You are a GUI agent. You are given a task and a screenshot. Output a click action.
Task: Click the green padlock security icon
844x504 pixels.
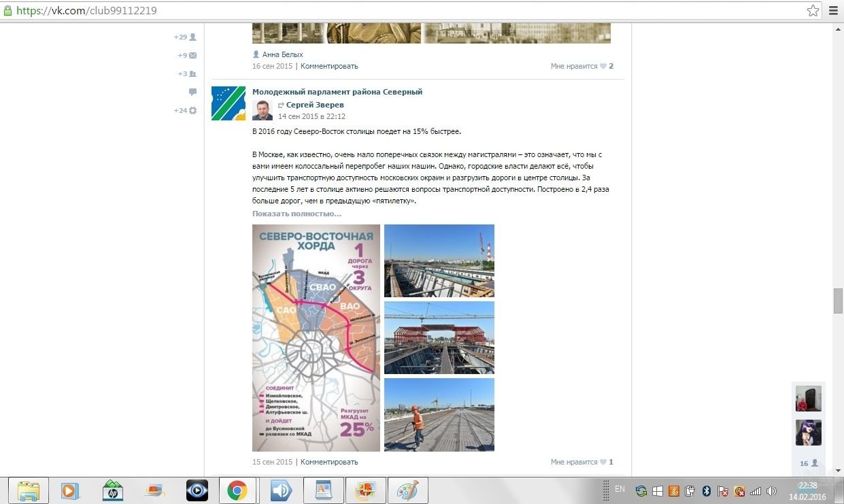pos(7,11)
